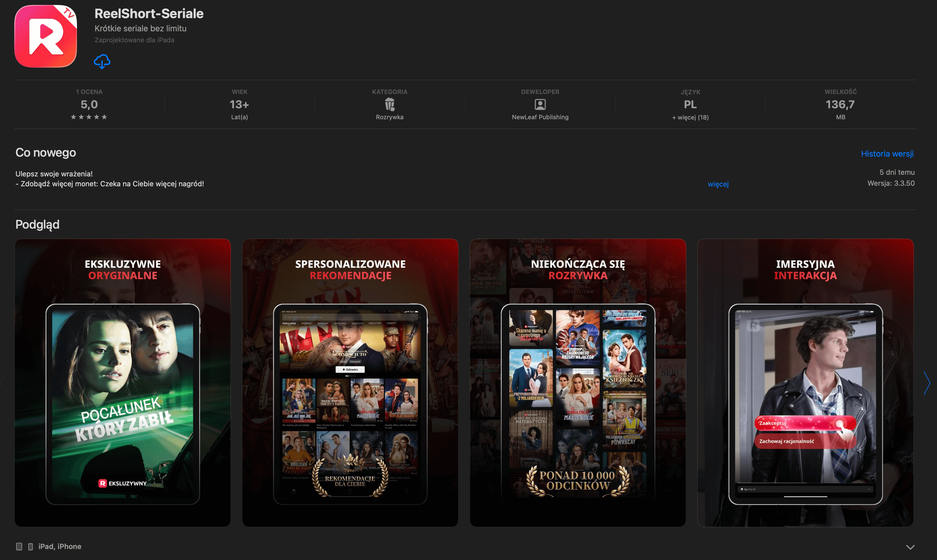Open the Imersyjna Interakcja preview screenshot
The width and height of the screenshot is (937, 560).
coord(805,382)
